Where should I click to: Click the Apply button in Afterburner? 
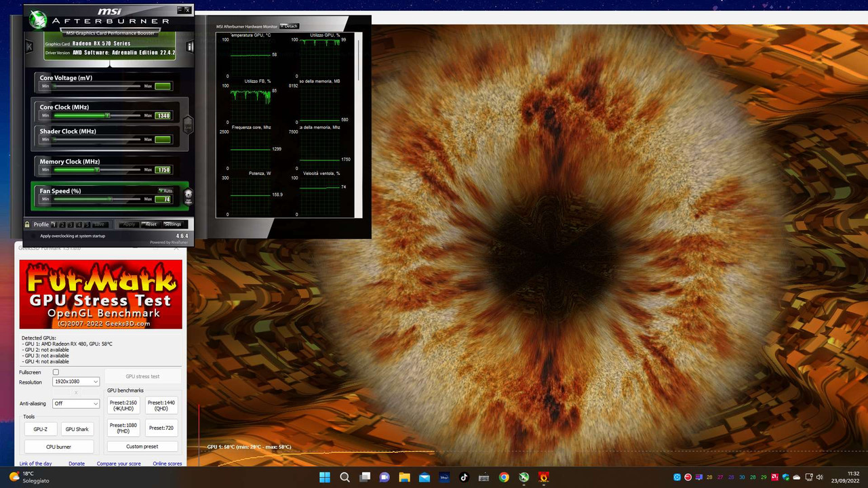pyautogui.click(x=129, y=224)
